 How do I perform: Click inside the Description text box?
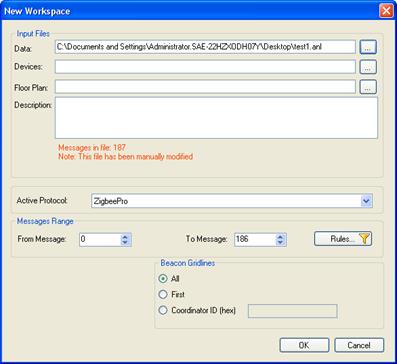[216, 118]
